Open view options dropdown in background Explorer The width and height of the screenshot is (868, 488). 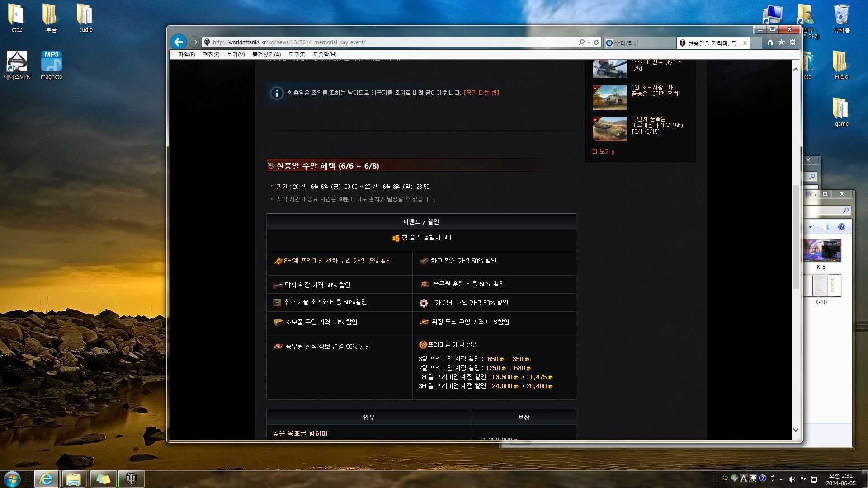click(810, 227)
